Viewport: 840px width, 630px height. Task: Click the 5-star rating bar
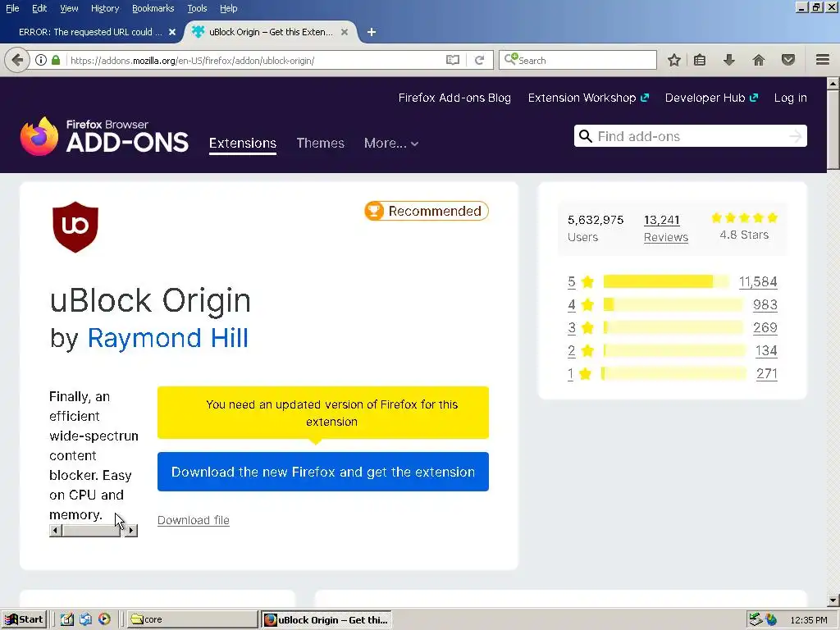(x=666, y=281)
